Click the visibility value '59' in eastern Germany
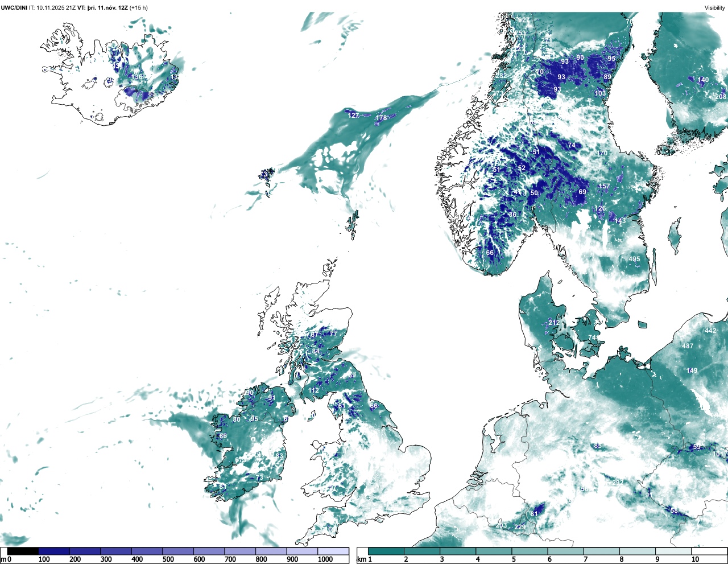728x564 pixels. (697, 447)
